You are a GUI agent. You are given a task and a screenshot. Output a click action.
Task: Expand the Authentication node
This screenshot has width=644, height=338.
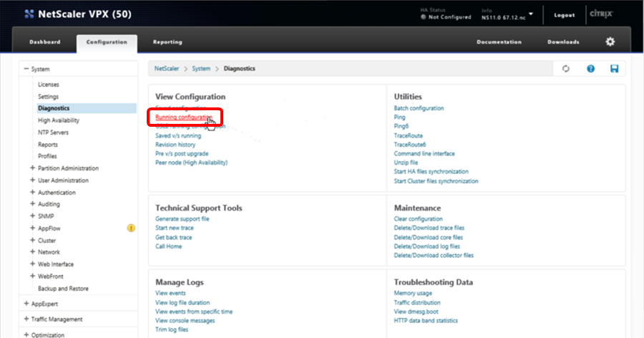pos(32,192)
